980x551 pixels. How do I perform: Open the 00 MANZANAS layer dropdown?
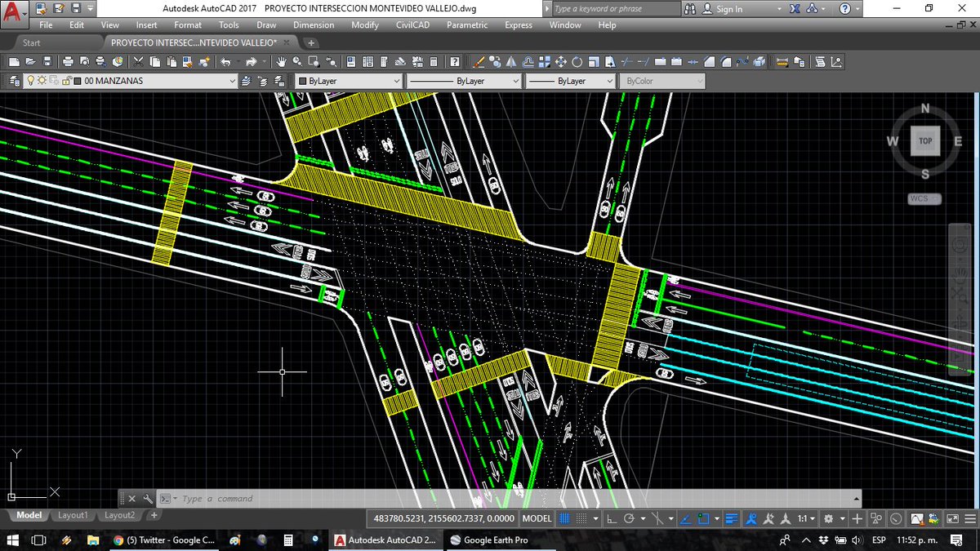(232, 81)
